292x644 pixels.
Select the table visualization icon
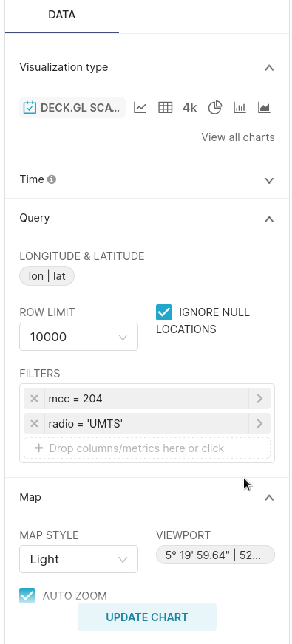click(x=166, y=108)
